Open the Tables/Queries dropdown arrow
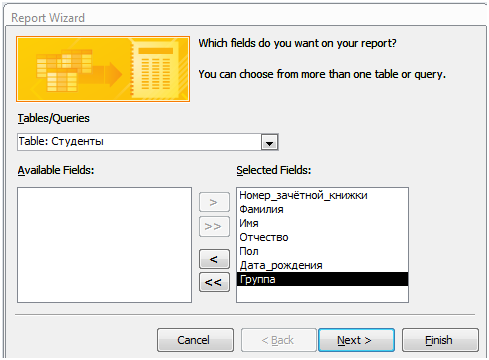The width and height of the screenshot is (489, 360). coord(269,142)
